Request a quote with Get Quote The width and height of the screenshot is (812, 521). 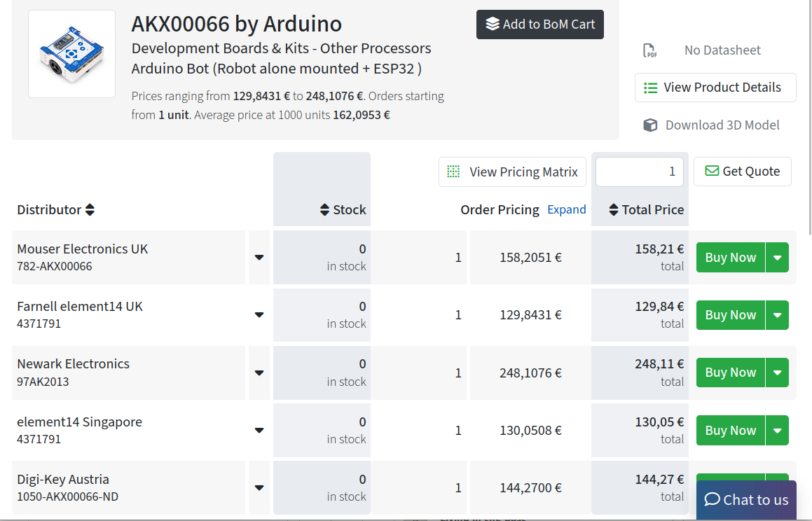(x=742, y=172)
